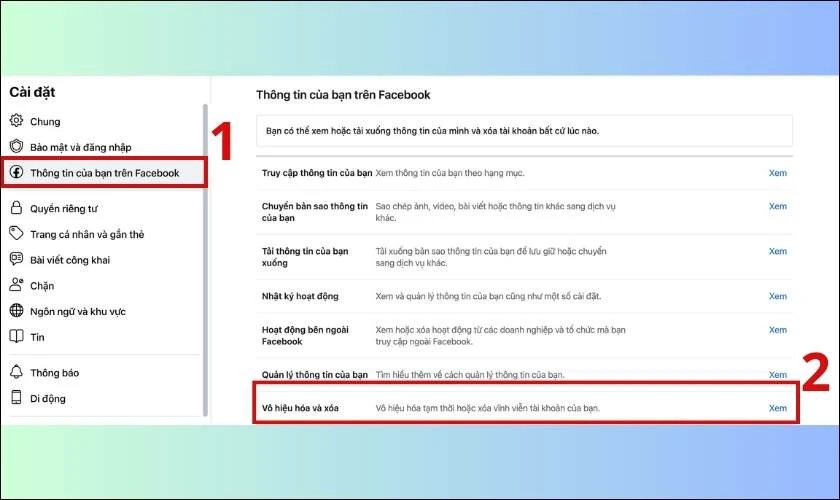Click the globe icon for Ngôn ngữ và khu vực
Screen dimensions: 840x500
pos(17,310)
